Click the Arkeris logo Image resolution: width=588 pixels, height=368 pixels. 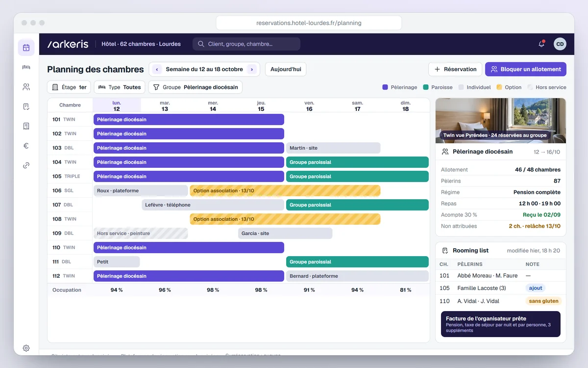(68, 44)
